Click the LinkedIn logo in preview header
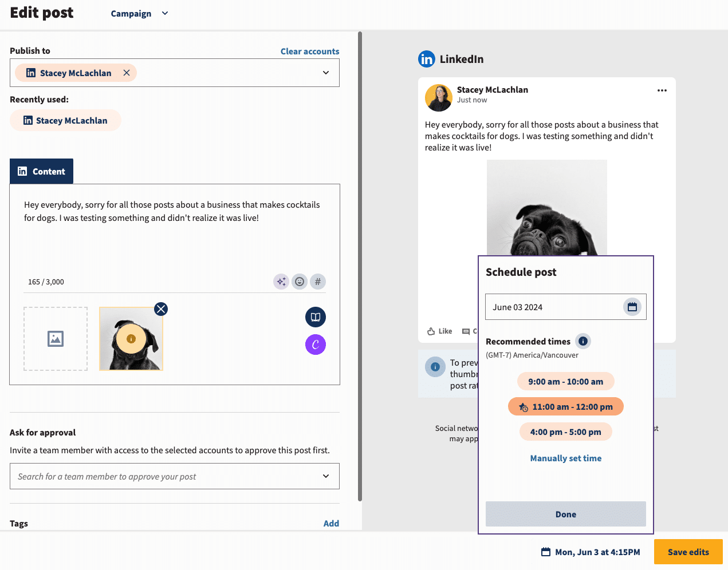 [x=427, y=59]
